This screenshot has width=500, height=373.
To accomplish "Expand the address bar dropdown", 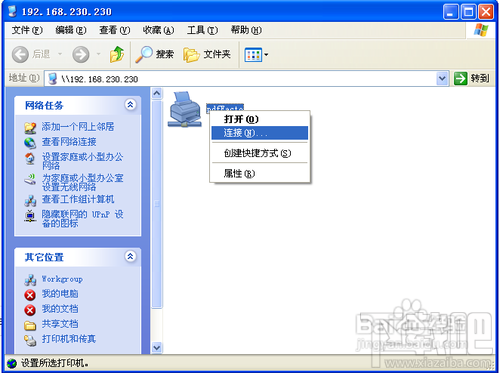I will coord(442,79).
